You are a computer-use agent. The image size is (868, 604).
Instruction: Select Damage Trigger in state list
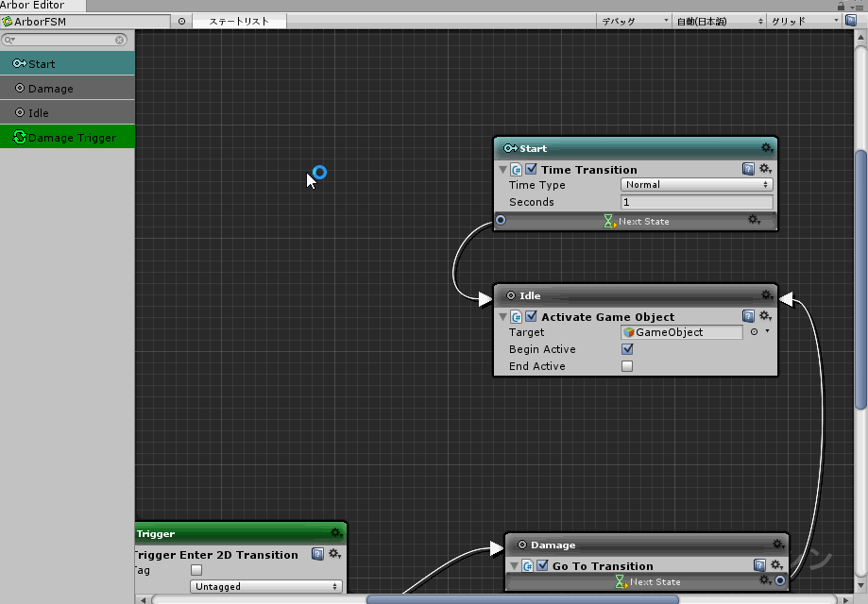coord(67,138)
